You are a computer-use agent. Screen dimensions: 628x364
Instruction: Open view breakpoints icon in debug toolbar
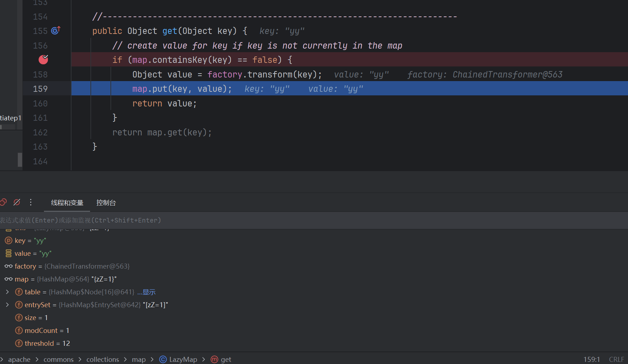[3, 203]
